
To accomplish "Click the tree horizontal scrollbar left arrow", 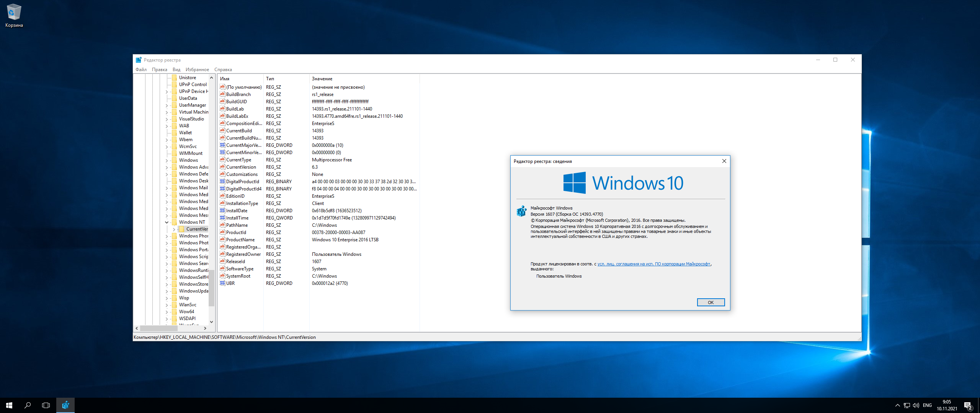I will point(137,328).
